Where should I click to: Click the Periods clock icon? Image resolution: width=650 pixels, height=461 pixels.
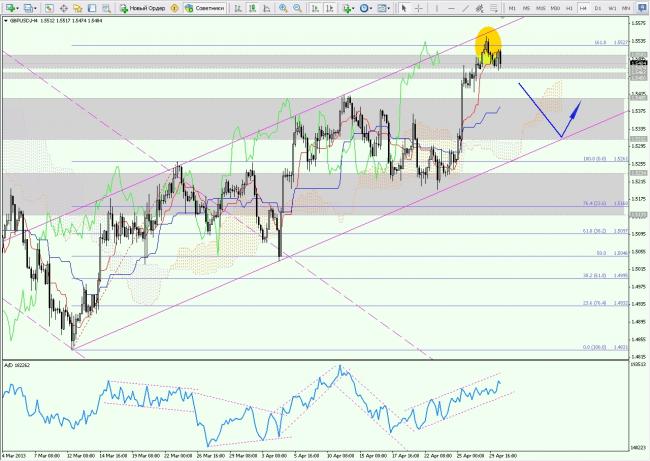pos(364,8)
